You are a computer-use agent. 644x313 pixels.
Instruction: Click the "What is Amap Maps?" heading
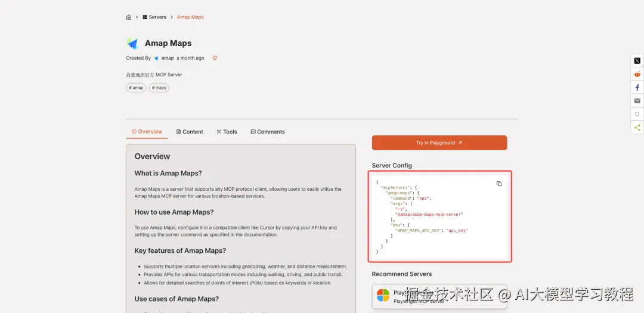168,173
